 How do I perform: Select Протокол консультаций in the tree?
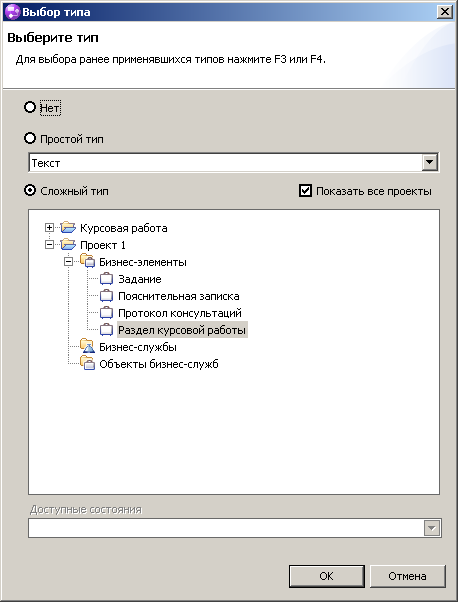180,313
